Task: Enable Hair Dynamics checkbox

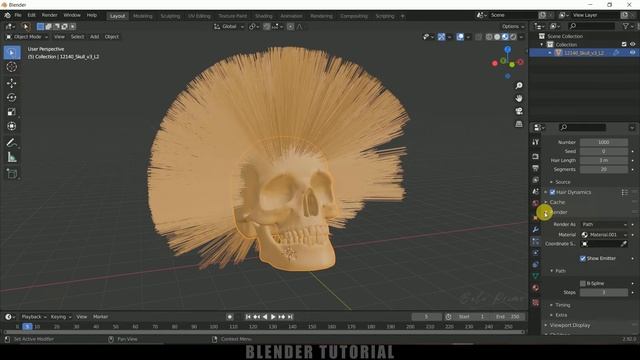Action: (552, 192)
